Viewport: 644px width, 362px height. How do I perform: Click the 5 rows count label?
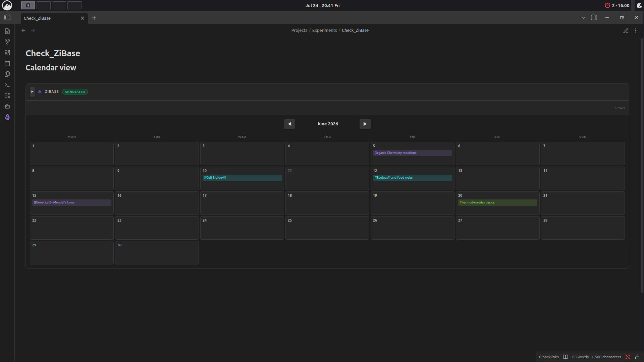[x=620, y=108]
